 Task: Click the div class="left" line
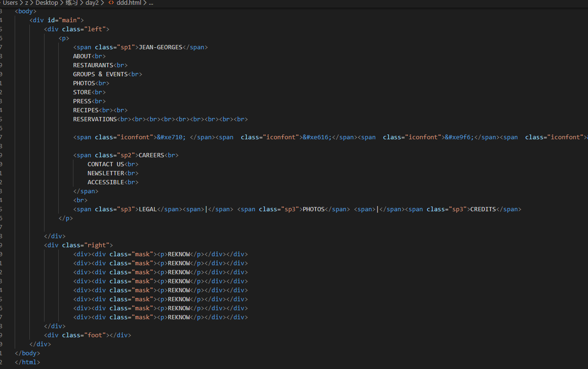click(77, 29)
